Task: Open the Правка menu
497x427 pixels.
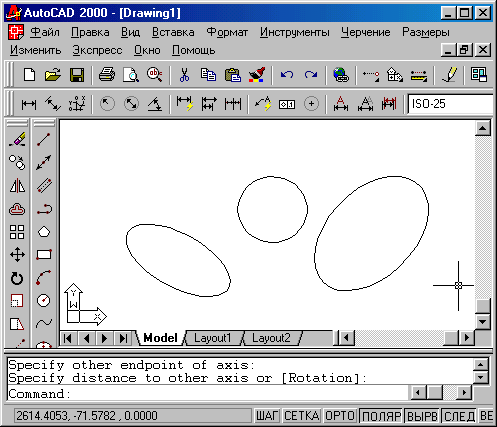Action: click(x=90, y=32)
